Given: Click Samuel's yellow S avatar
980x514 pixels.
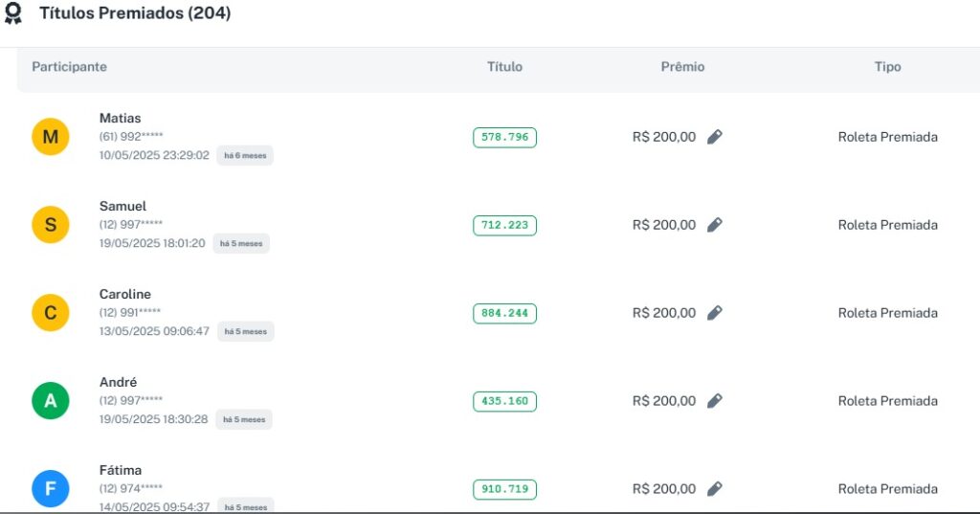Looking at the screenshot, I should pos(51,225).
